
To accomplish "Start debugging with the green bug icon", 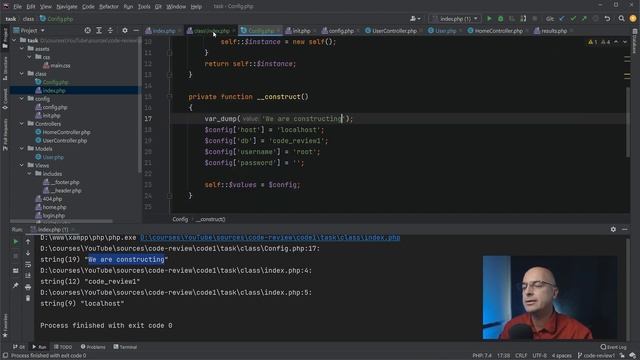I will coord(500,19).
